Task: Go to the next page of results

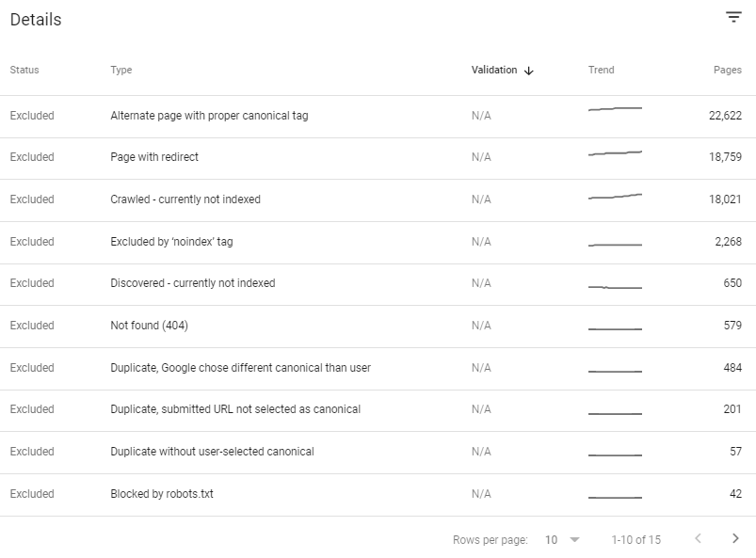Action: [735, 539]
